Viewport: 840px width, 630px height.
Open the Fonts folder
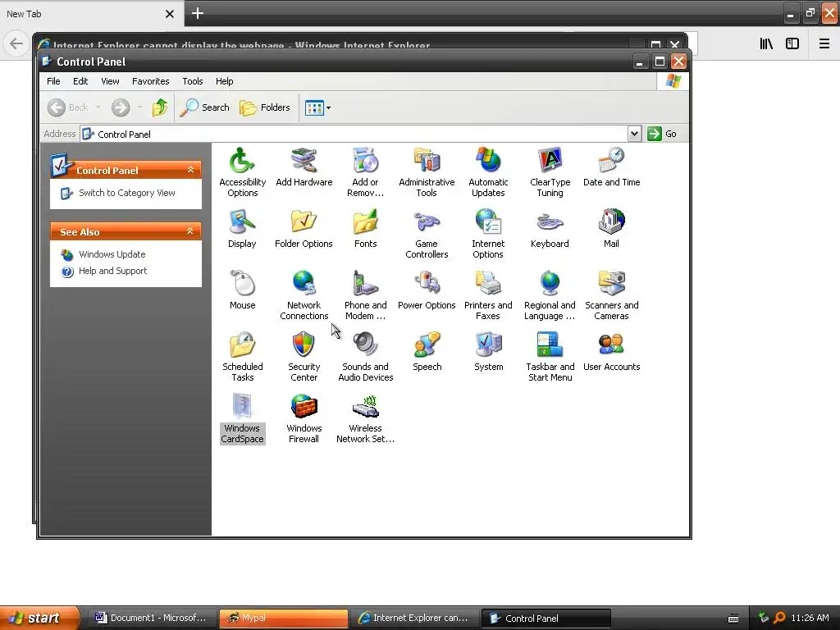pyautogui.click(x=365, y=229)
